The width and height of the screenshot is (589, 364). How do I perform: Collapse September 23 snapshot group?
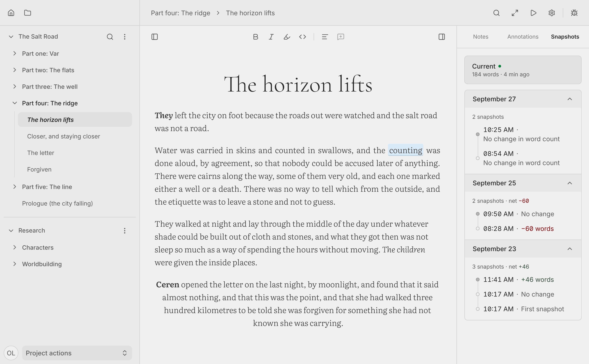pyautogui.click(x=570, y=249)
